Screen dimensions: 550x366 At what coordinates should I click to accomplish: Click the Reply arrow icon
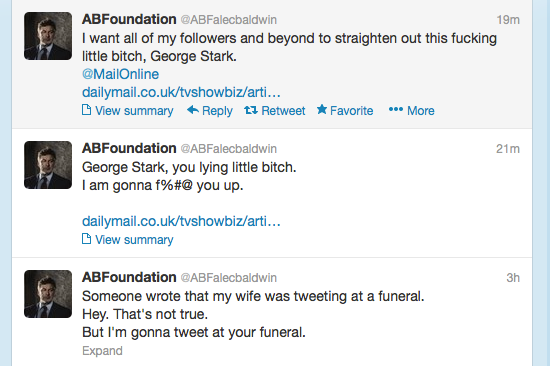(x=193, y=110)
